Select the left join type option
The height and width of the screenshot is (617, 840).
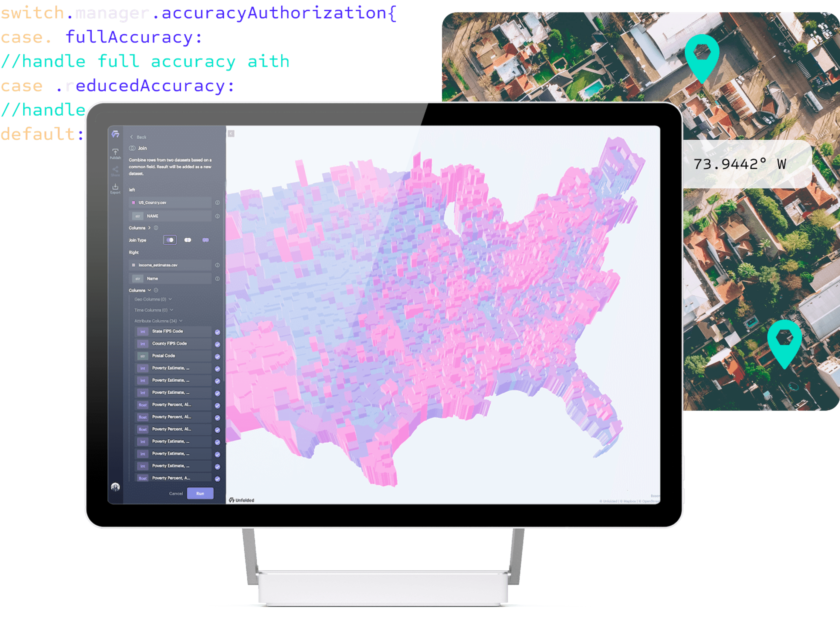point(170,240)
